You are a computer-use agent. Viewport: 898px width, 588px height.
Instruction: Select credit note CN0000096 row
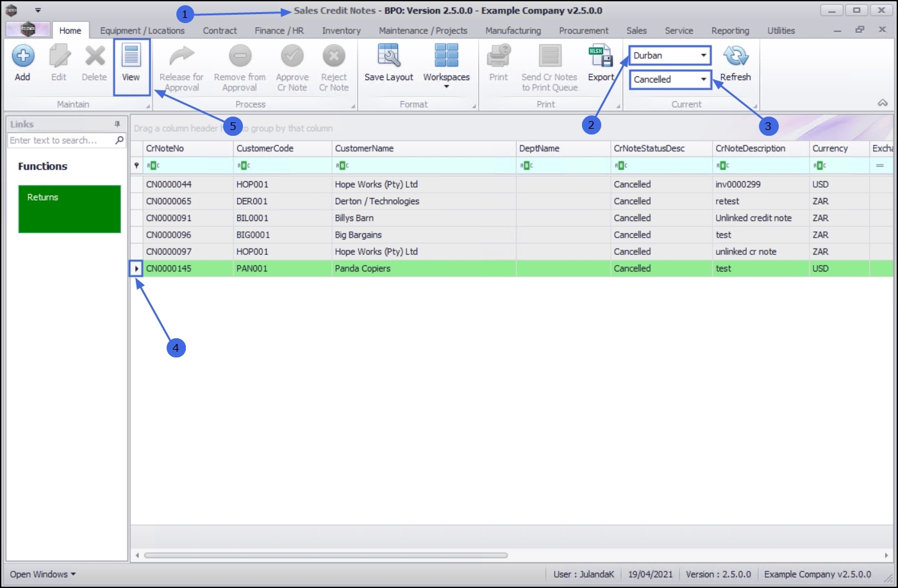[x=511, y=235]
